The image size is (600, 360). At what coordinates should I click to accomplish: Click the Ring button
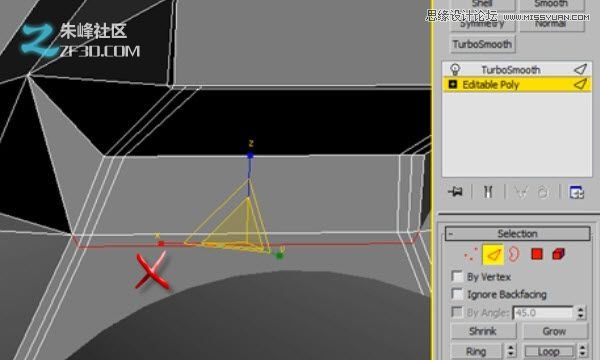coord(476,351)
